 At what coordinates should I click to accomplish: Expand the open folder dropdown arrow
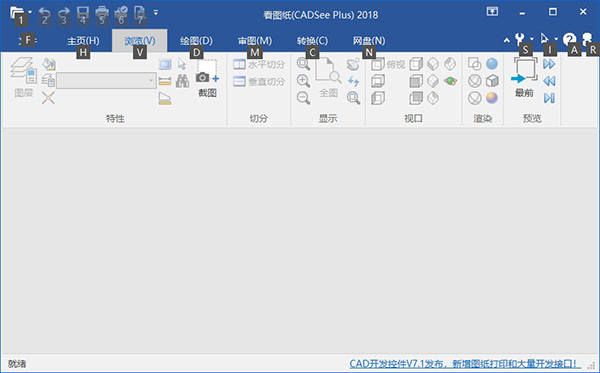(x=30, y=12)
